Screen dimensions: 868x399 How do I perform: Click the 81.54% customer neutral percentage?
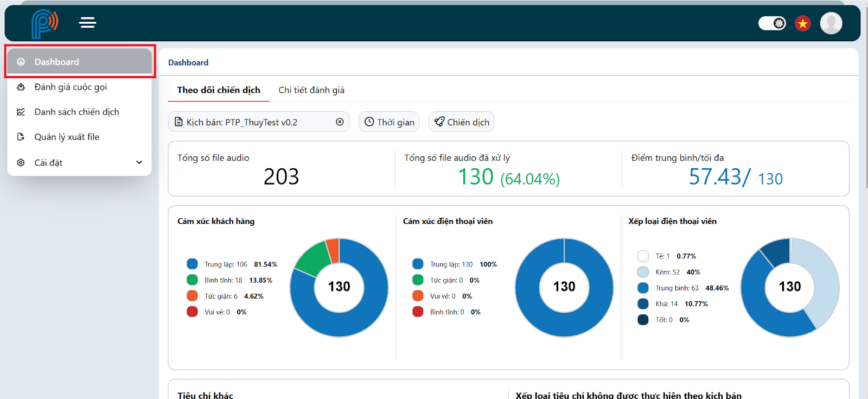click(x=265, y=264)
